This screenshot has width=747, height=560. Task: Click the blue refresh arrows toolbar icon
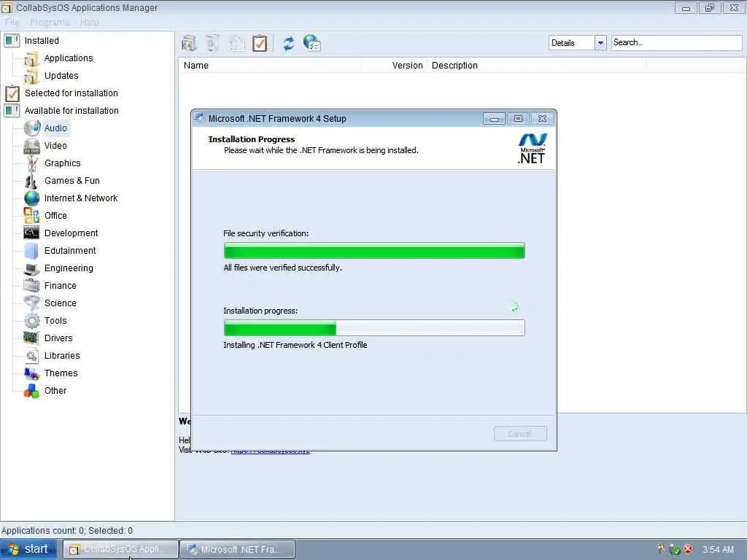(288, 43)
